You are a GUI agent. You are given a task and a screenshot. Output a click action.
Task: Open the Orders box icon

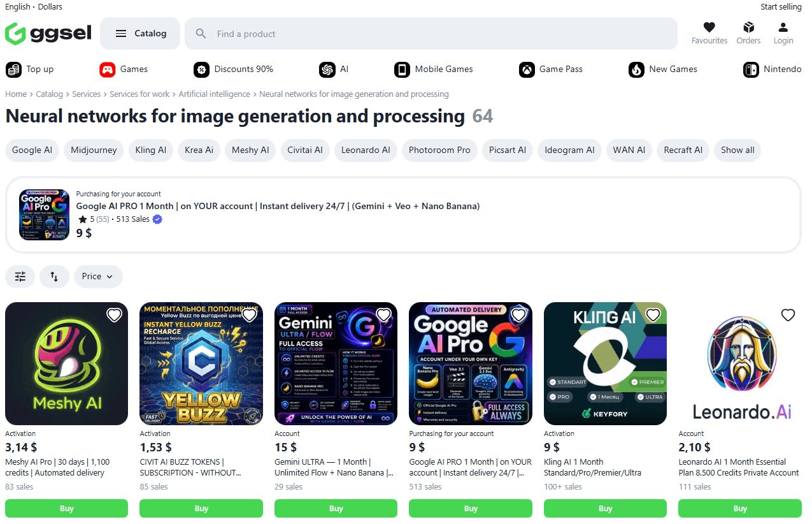(748, 27)
